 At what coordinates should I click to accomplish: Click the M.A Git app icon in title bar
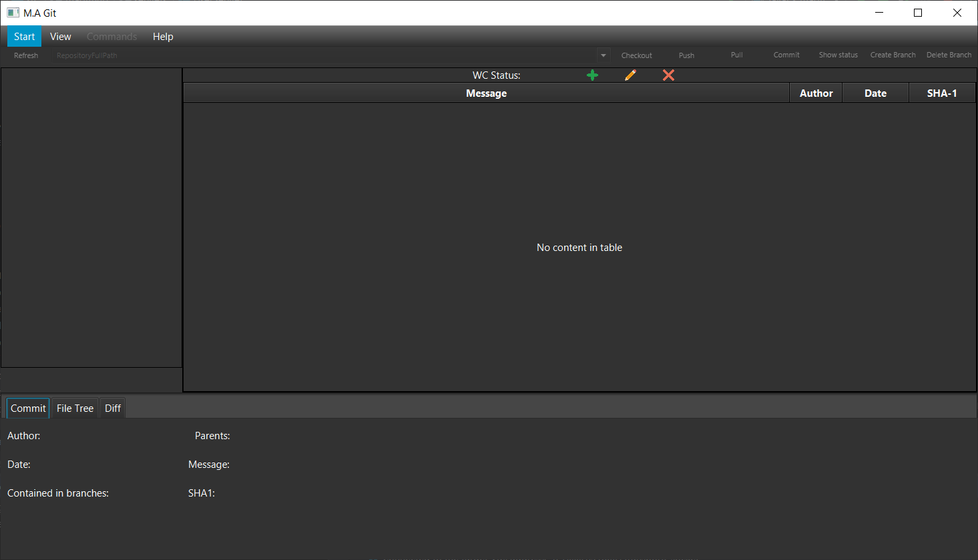click(x=13, y=13)
